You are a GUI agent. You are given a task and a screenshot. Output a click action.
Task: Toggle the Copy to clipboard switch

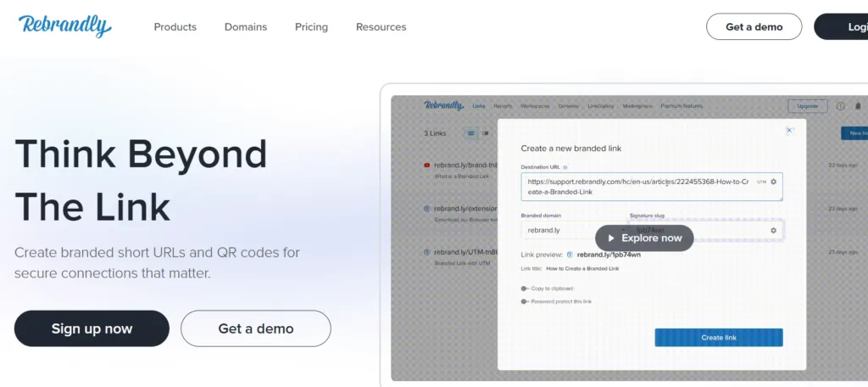click(526, 289)
